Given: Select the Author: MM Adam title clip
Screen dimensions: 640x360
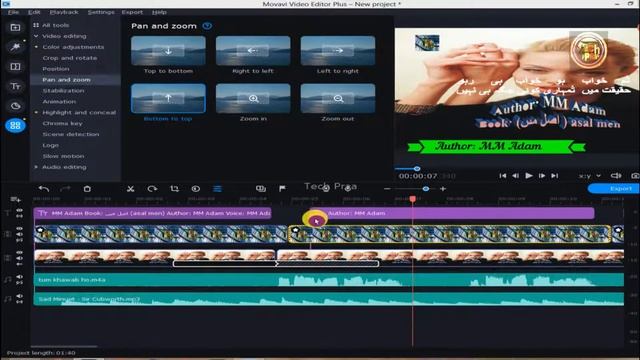Looking at the screenshot, I should [451, 213].
